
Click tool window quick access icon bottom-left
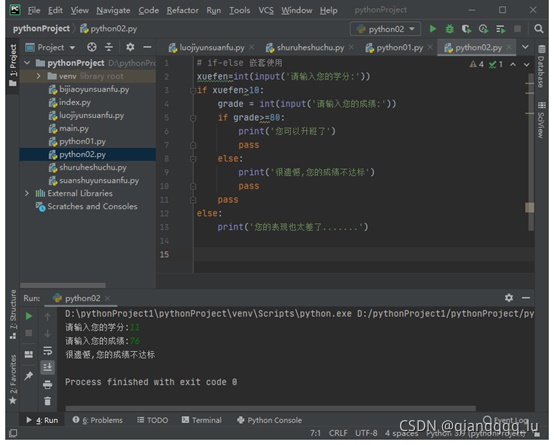click(13, 433)
